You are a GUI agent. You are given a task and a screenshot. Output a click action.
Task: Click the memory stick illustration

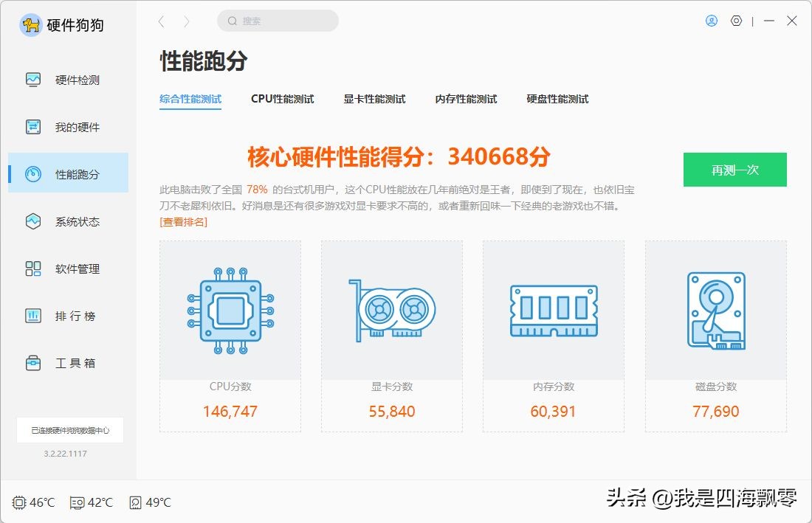tap(554, 311)
